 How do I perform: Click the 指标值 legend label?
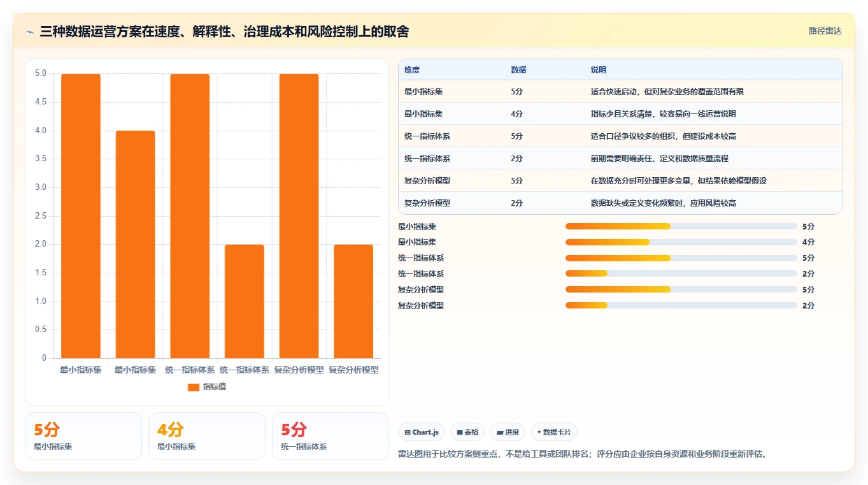pyautogui.click(x=215, y=387)
